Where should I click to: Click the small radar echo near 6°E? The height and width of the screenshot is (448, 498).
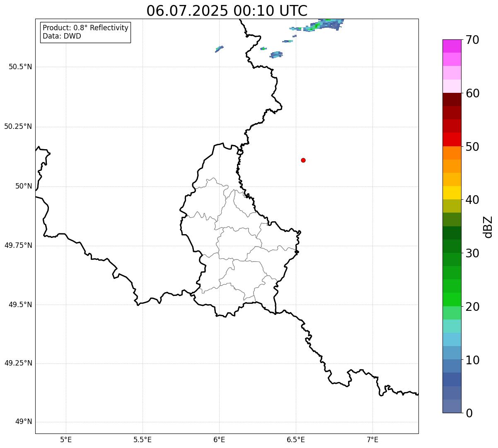pos(219,49)
